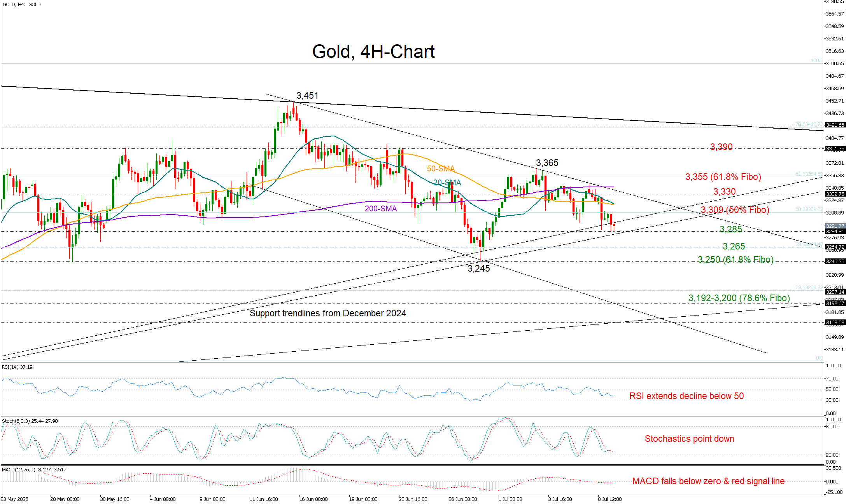851x504 pixels.
Task: Click the '23 Jun 16:00' time axis label
Action: click(413, 499)
